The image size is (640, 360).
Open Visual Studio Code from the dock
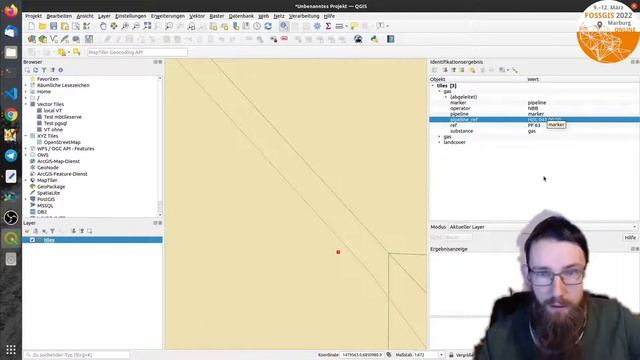pos(11,93)
